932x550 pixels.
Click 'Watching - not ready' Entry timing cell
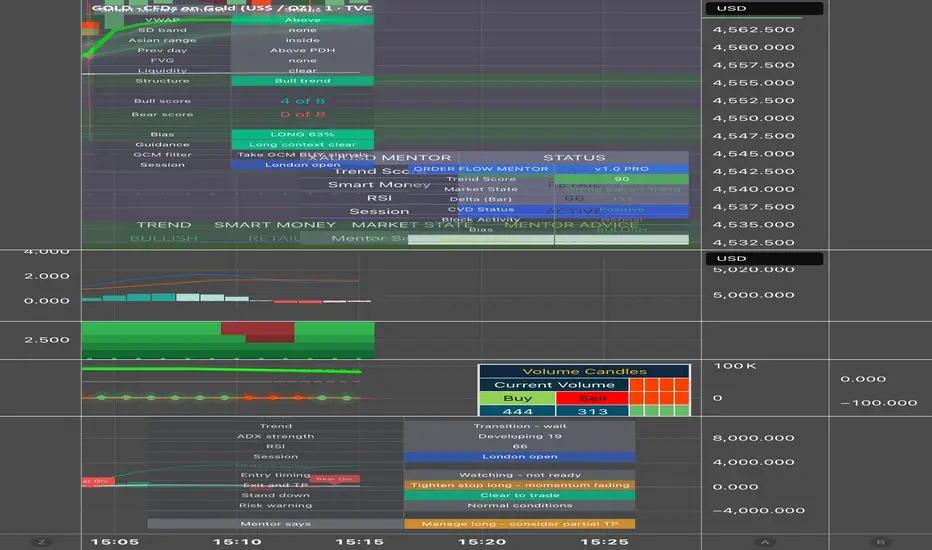coord(519,475)
